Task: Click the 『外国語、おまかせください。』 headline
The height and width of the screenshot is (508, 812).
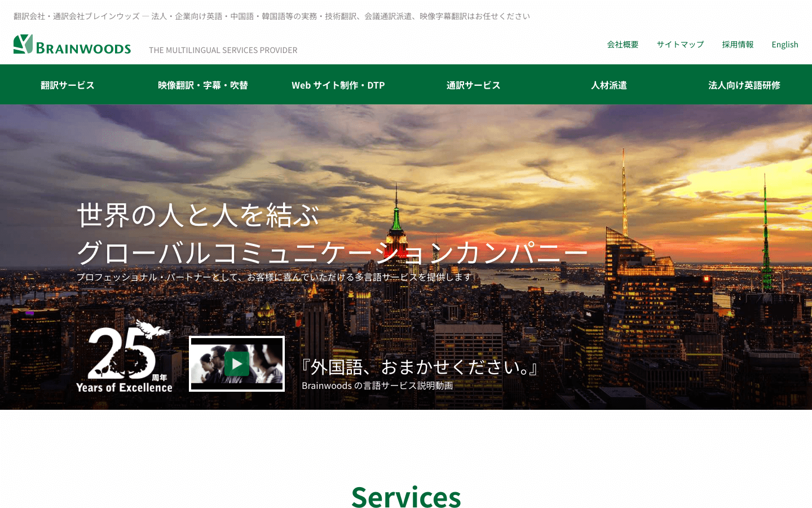Action: 420,367
